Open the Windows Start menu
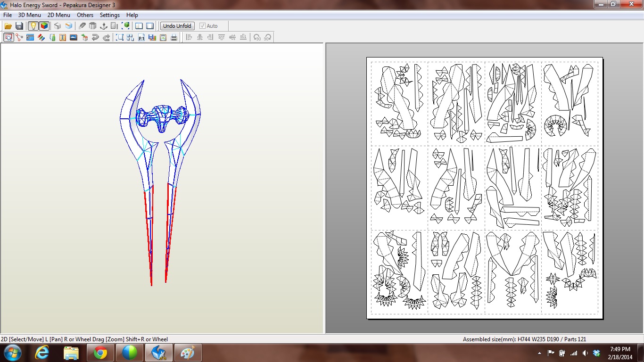The image size is (644, 362). point(12,353)
